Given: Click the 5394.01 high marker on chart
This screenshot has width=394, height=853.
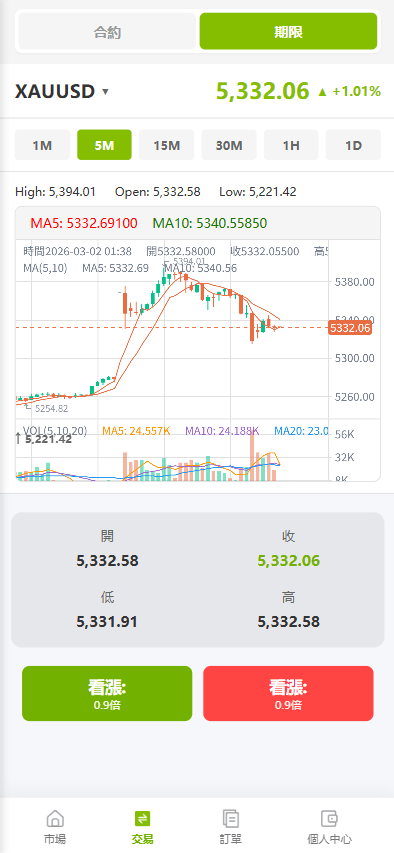Looking at the screenshot, I should click(x=189, y=261).
